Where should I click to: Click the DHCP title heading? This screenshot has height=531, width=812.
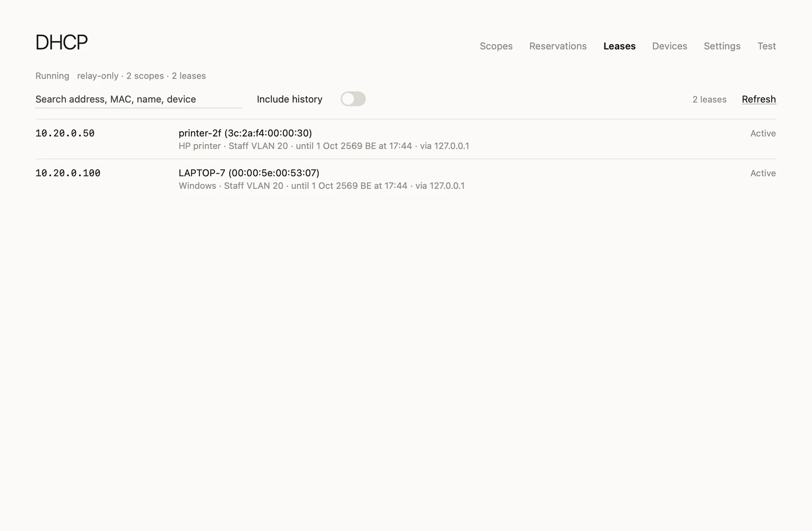click(x=61, y=42)
